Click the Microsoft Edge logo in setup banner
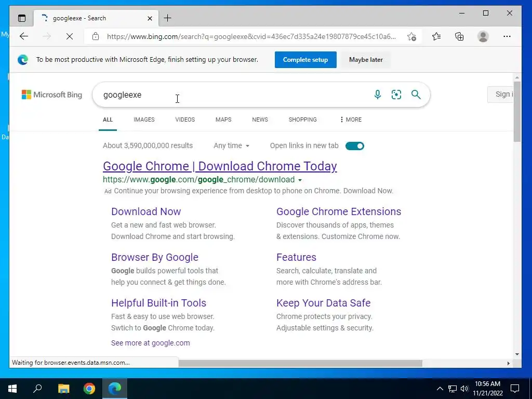Viewport: 532px width, 399px height. [x=23, y=60]
